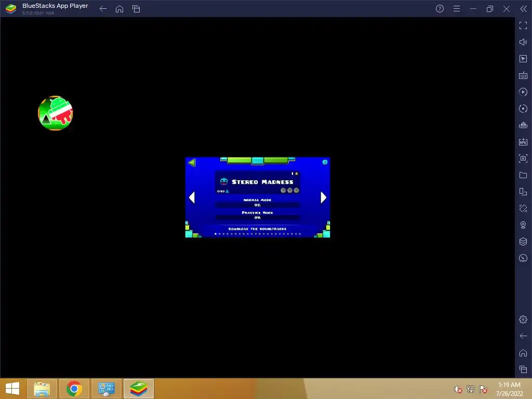Click the volume speaker icon in sidebar
The image size is (532, 399).
pos(523,42)
